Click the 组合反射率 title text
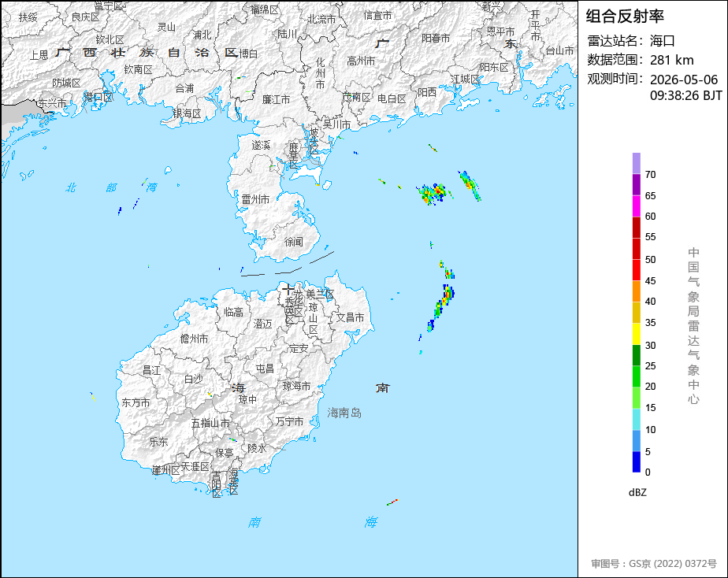The width and height of the screenshot is (728, 578). click(625, 17)
